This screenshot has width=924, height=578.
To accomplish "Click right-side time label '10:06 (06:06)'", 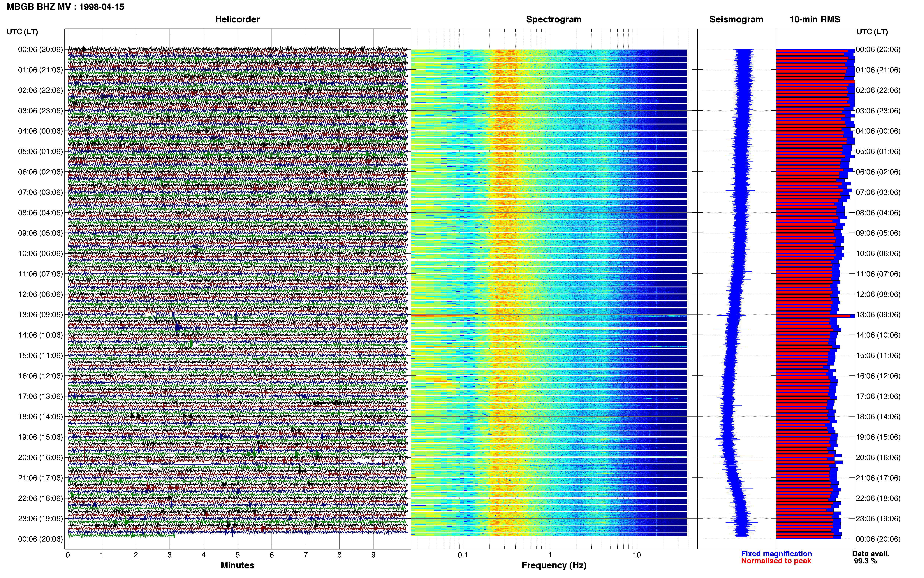I will tap(878, 253).
